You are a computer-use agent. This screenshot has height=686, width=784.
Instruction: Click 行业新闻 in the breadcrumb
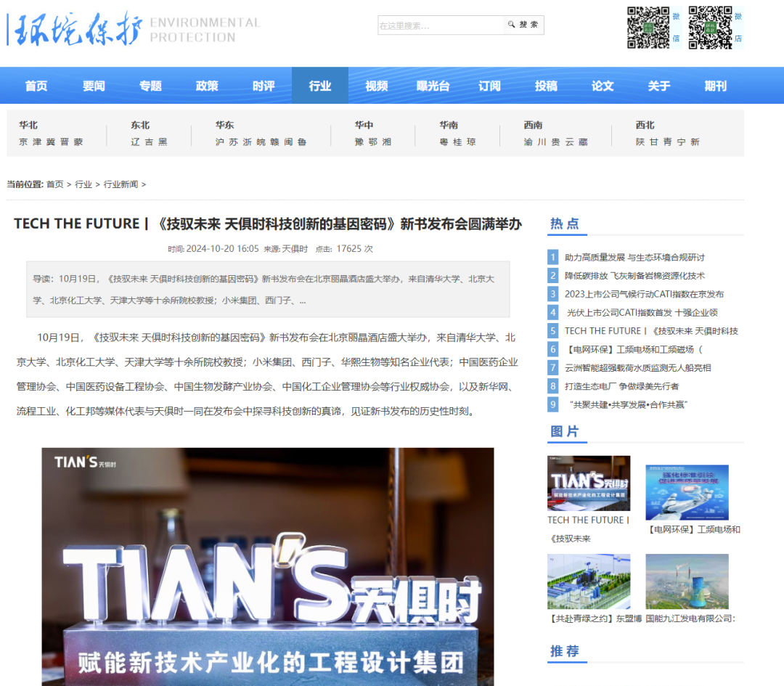[x=121, y=184]
